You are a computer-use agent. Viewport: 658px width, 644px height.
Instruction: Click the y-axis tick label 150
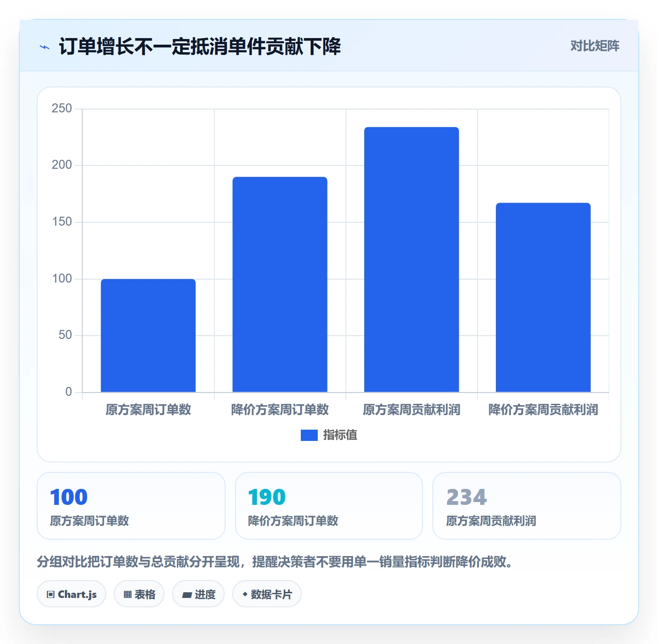pyautogui.click(x=62, y=222)
